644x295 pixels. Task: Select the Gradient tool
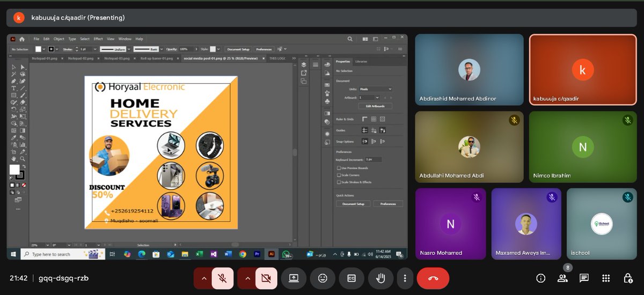click(x=23, y=131)
